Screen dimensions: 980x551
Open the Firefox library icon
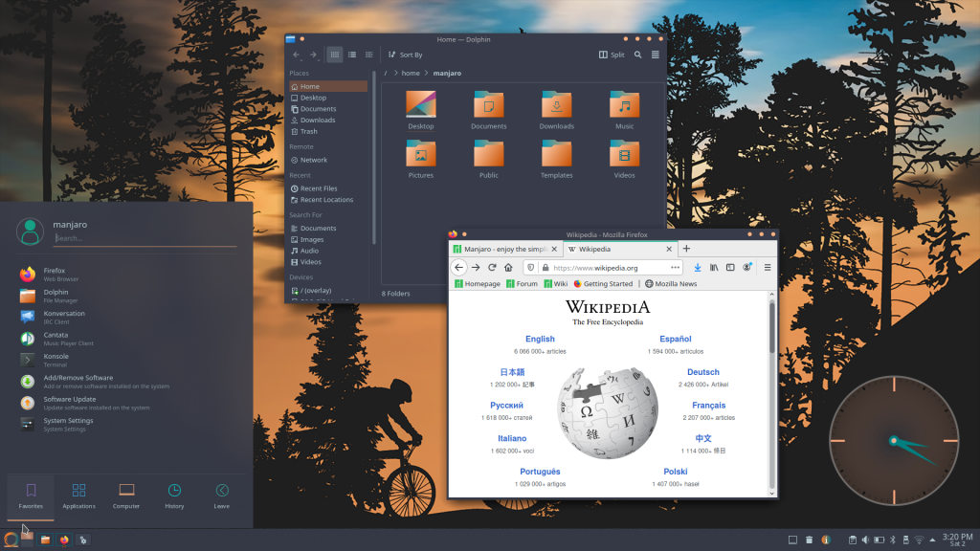click(714, 268)
